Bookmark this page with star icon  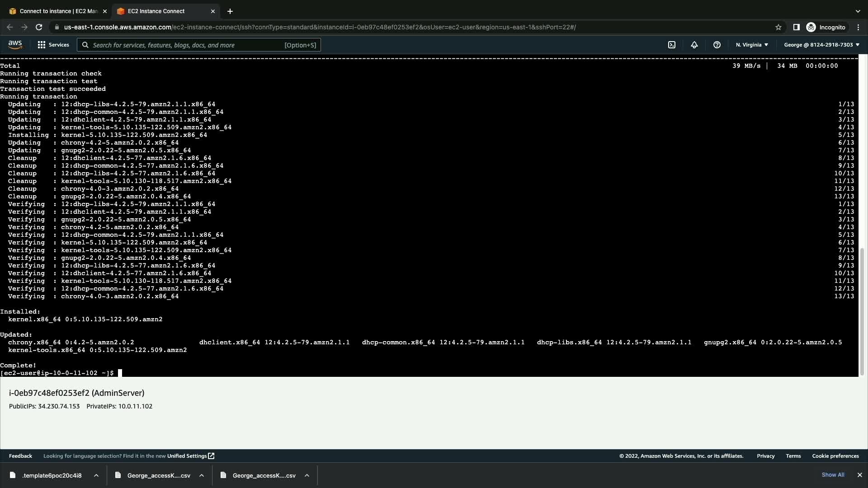point(778,27)
